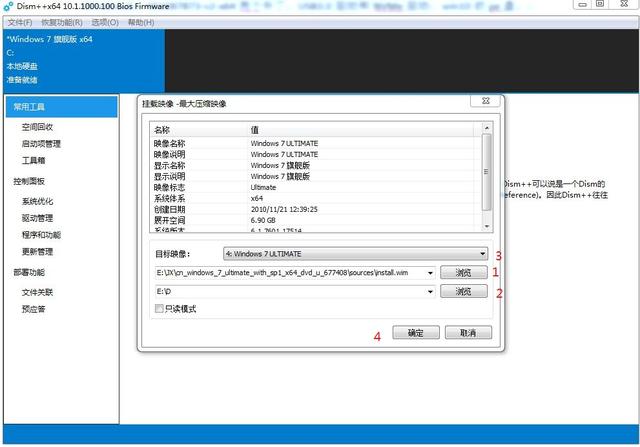
Task: Open the 选项(O) menu
Action: click(105, 22)
